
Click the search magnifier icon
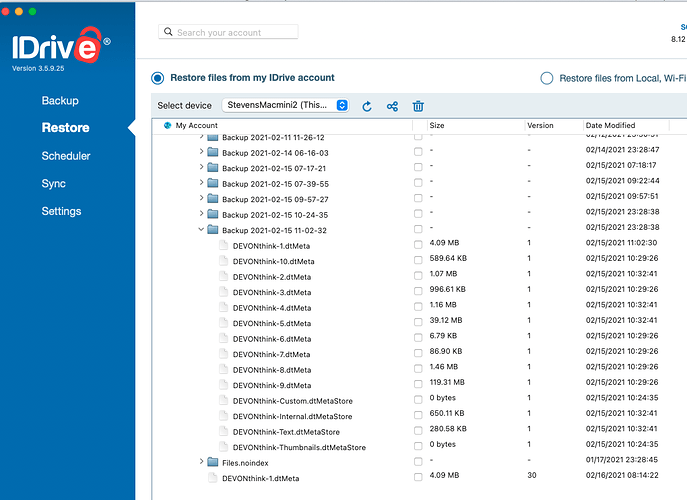168,32
